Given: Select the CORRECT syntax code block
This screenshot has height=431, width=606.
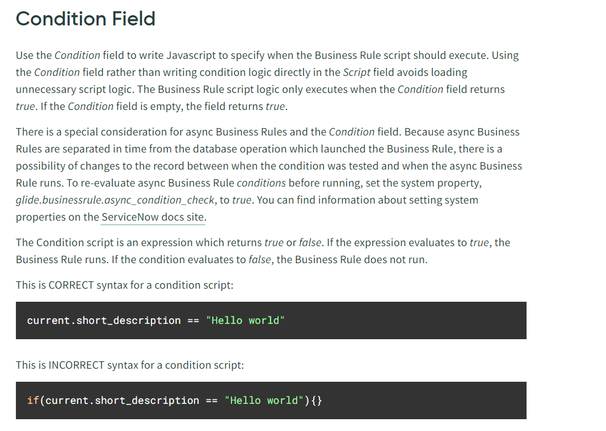Looking at the screenshot, I should coord(271,320).
